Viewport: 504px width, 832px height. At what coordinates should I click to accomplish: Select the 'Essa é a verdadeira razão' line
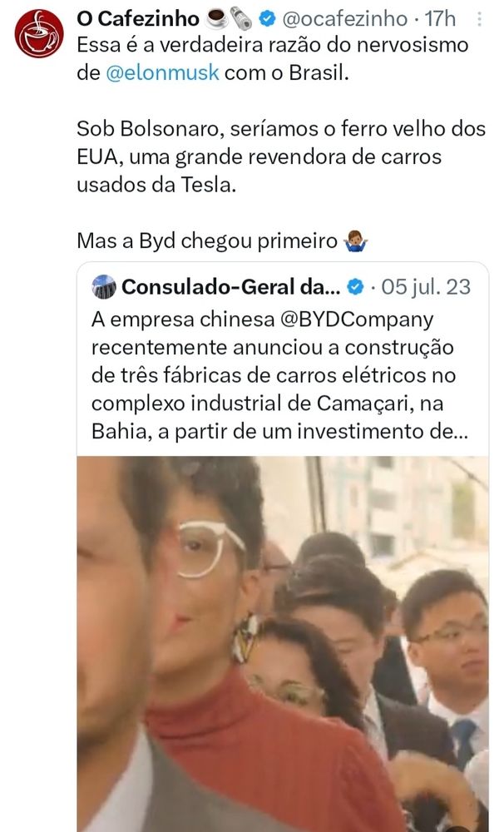(273, 45)
